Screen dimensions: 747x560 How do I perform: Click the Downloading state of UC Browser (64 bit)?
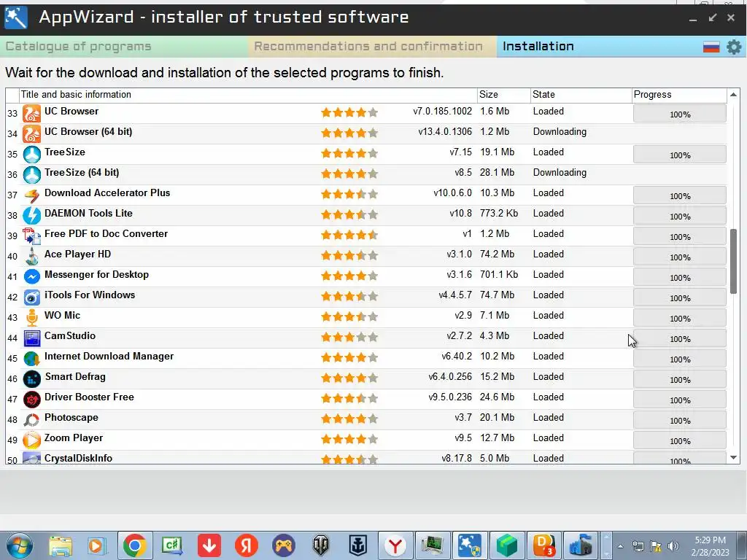(x=560, y=131)
